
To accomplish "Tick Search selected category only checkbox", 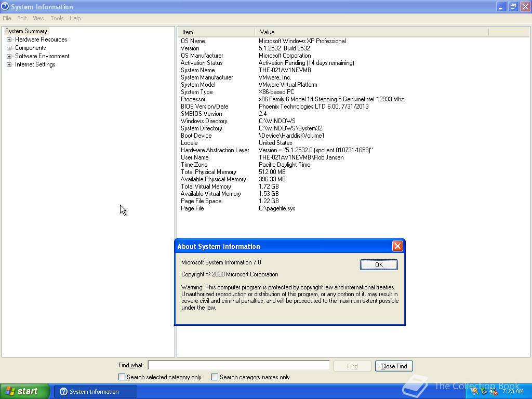I will coord(122,377).
